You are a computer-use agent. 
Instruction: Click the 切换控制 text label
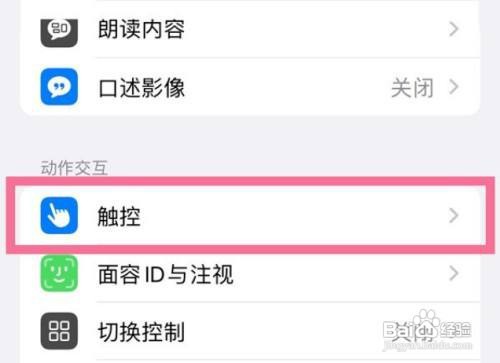click(141, 332)
